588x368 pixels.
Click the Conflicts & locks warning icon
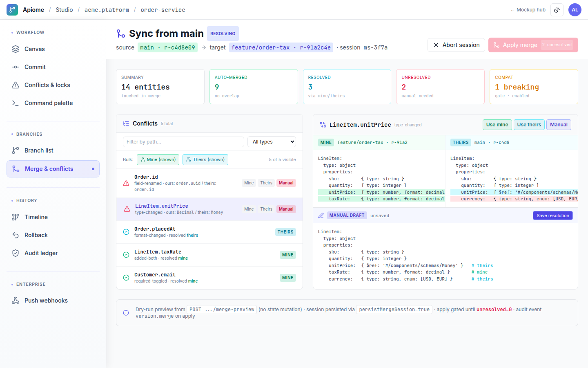coord(16,85)
